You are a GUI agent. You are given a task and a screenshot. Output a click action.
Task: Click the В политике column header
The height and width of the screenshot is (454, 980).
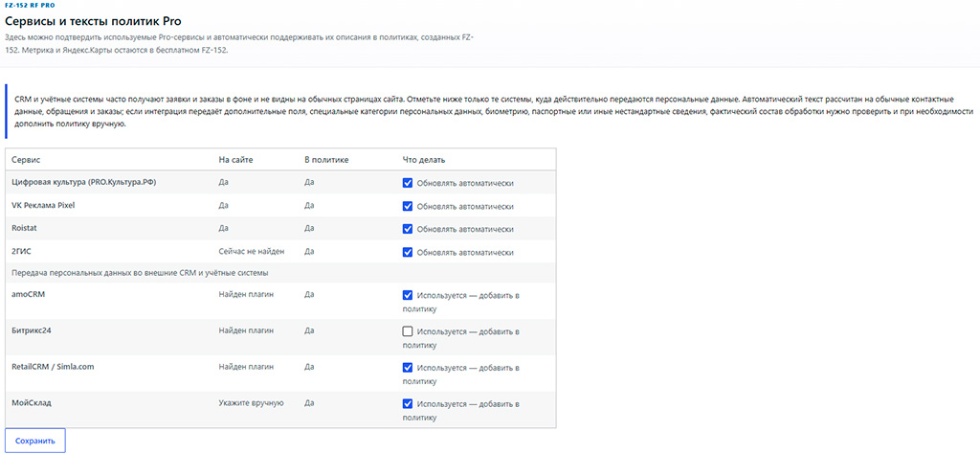pos(326,159)
